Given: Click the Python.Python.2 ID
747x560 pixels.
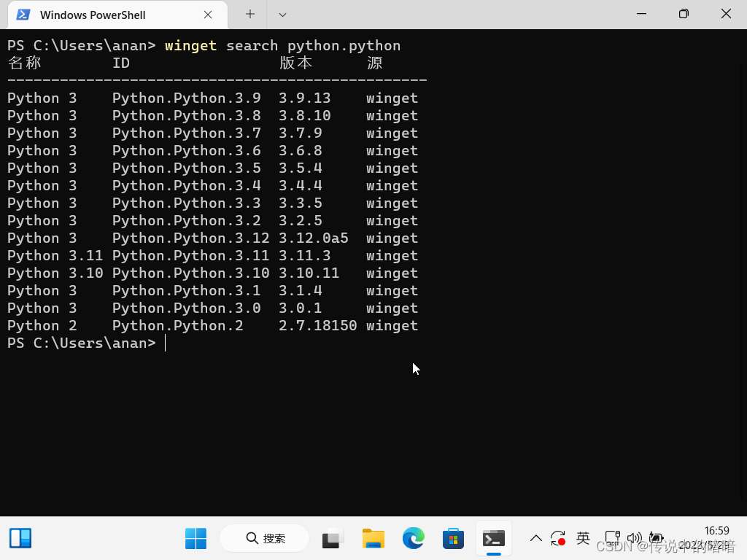Looking at the screenshot, I should pyautogui.click(x=178, y=326).
